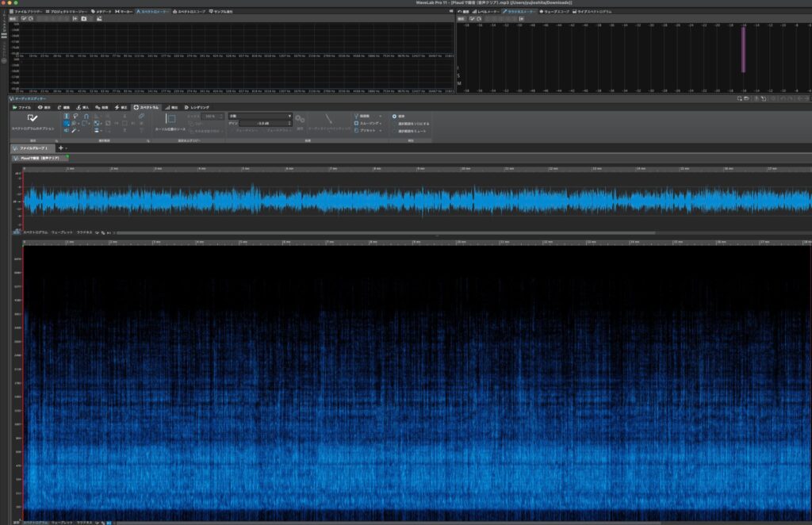Switch upper view to ラウドネス tab
Image resolution: width=812 pixels, height=525 pixels.
84,232
